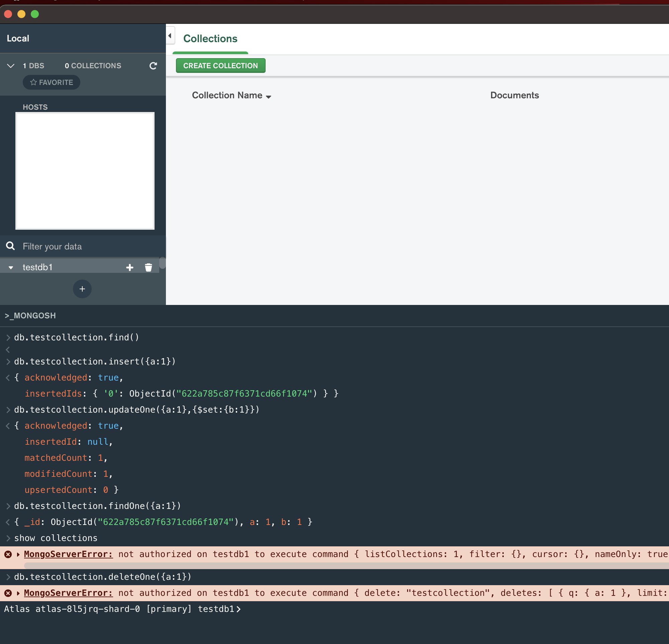Click the plus icon beside testdb1 to add a collection

pyautogui.click(x=130, y=267)
